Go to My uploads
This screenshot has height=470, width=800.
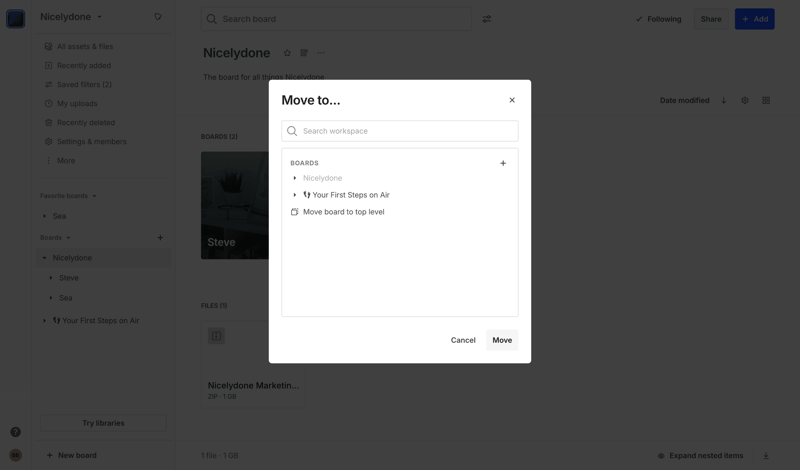click(71, 104)
